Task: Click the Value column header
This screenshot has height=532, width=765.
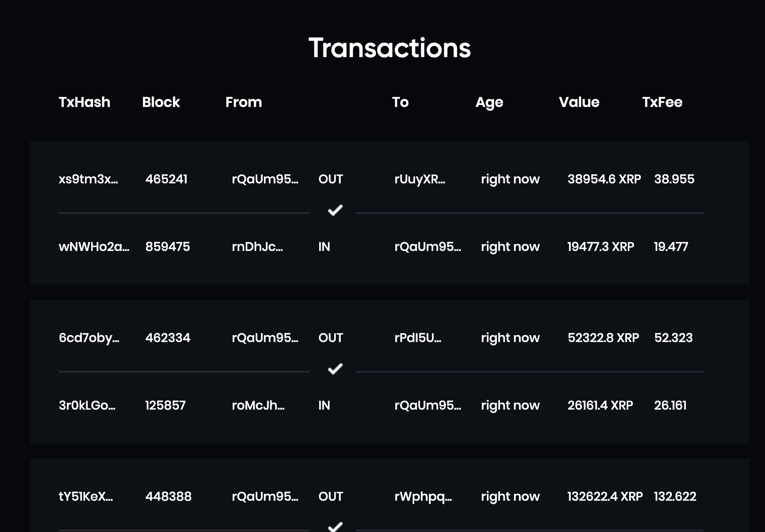Action: 579,102
